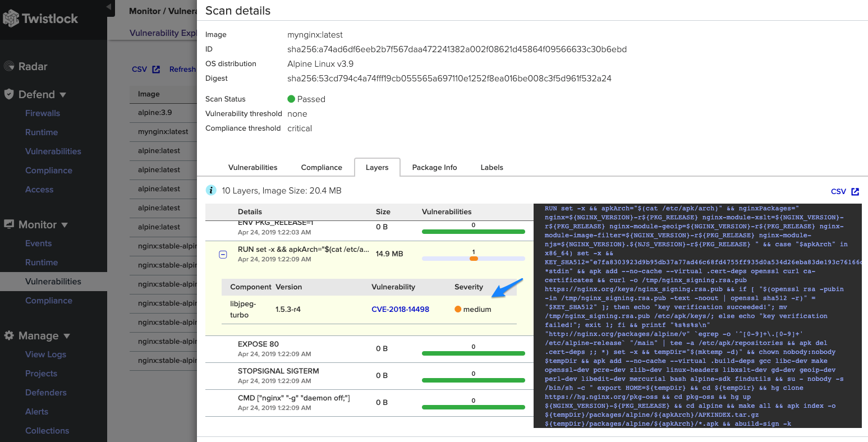This screenshot has width=868, height=442.
Task: Select the CMD nginx daemon off layer row
Action: click(x=369, y=403)
